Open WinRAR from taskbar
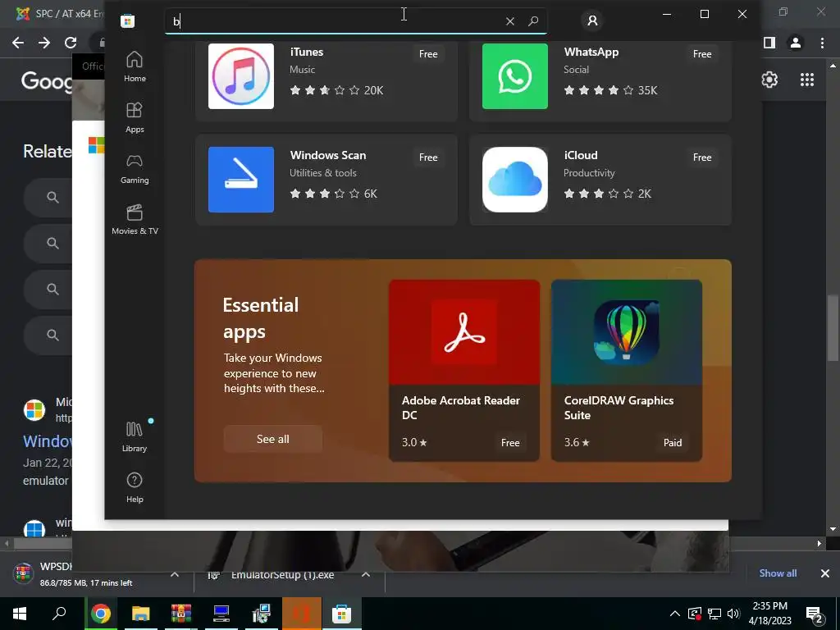The image size is (840, 630). click(181, 614)
